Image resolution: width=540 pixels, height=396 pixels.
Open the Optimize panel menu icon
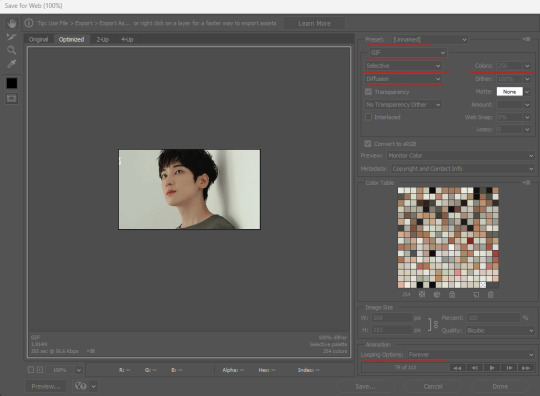tap(526, 39)
